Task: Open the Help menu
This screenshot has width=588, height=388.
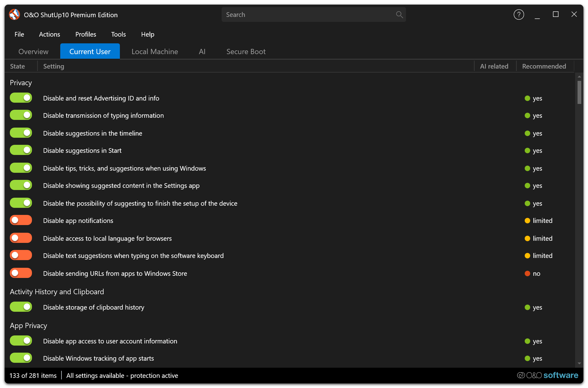Action: pyautogui.click(x=148, y=34)
